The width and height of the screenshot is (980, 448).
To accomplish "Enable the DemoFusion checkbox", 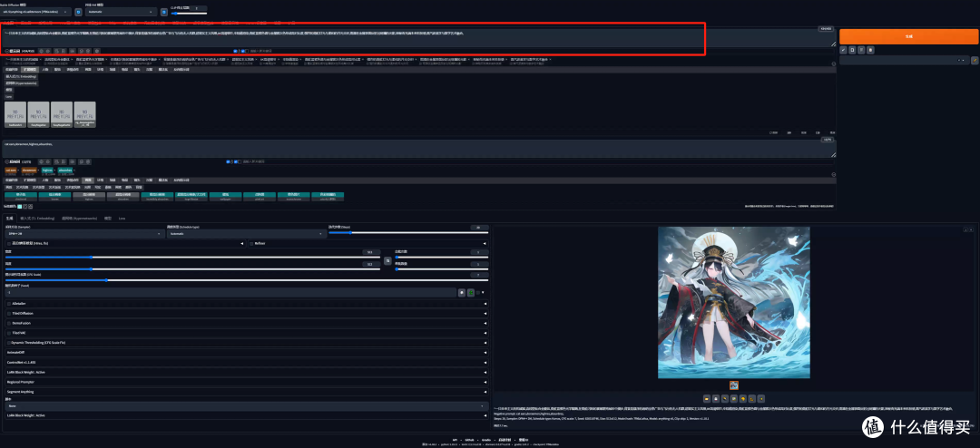I will [x=9, y=323].
